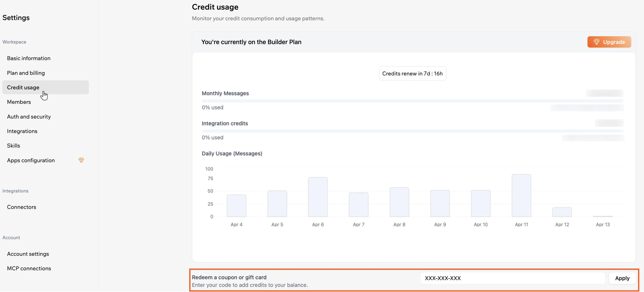Click the Settings heading in the sidebar
The height and width of the screenshot is (292, 644).
pyautogui.click(x=16, y=17)
